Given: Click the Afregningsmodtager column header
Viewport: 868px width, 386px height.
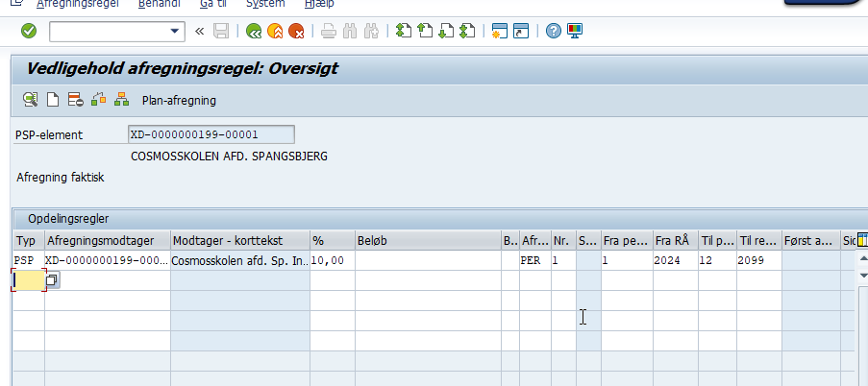Looking at the screenshot, I should (107, 240).
